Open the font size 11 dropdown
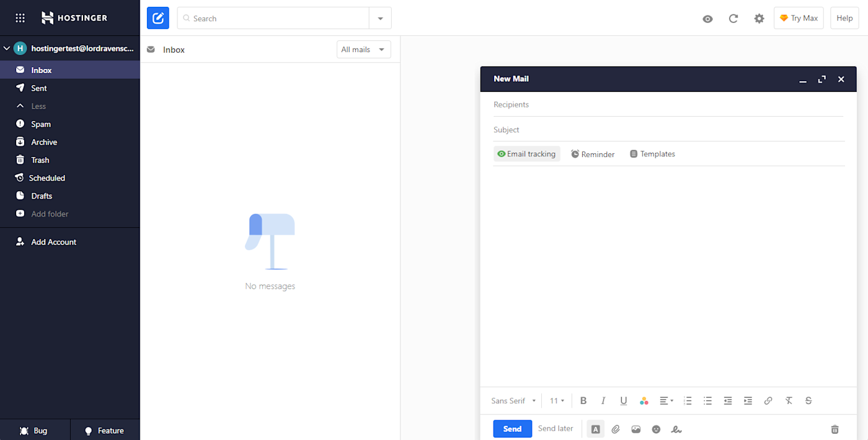868x440 pixels. pyautogui.click(x=557, y=401)
